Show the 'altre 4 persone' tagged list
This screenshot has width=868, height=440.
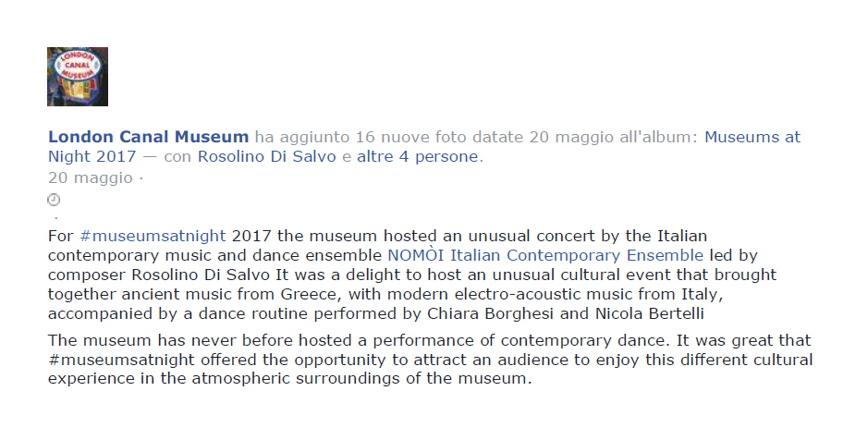418,156
